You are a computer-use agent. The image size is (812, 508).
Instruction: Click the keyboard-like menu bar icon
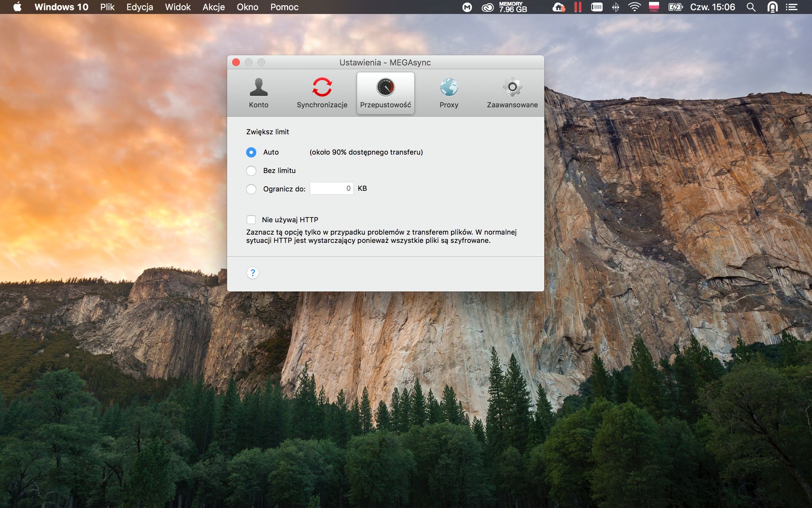597,7
